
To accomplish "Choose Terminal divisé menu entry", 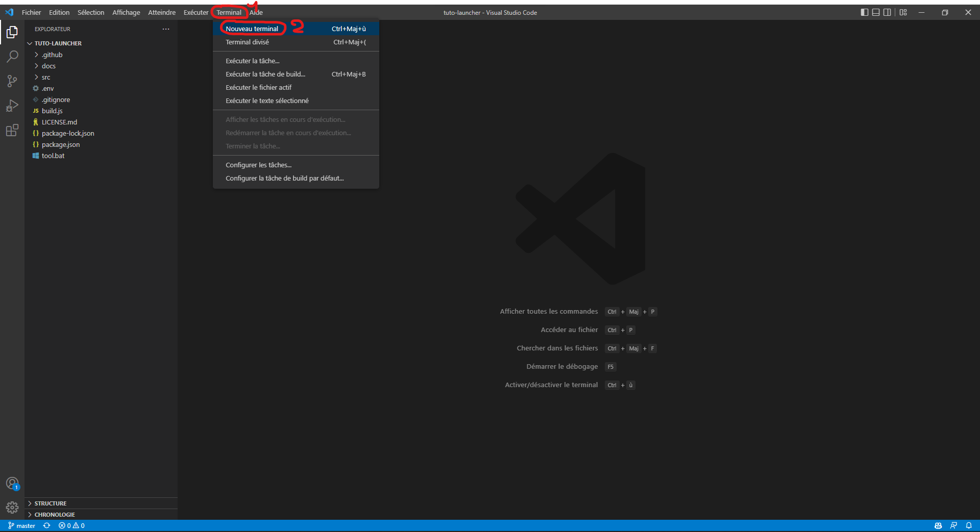I will (x=296, y=42).
